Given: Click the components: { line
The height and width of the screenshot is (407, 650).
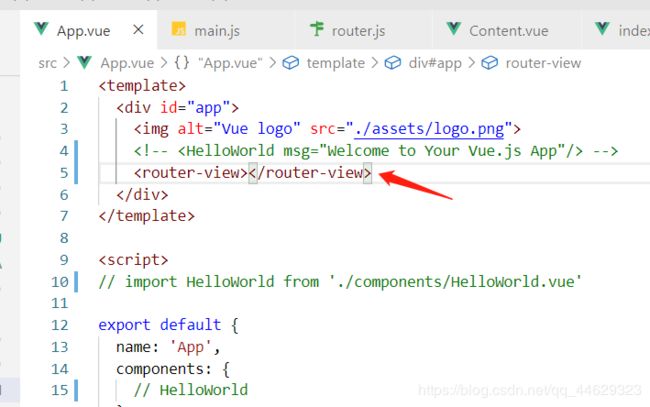Looking at the screenshot, I should [x=173, y=369].
